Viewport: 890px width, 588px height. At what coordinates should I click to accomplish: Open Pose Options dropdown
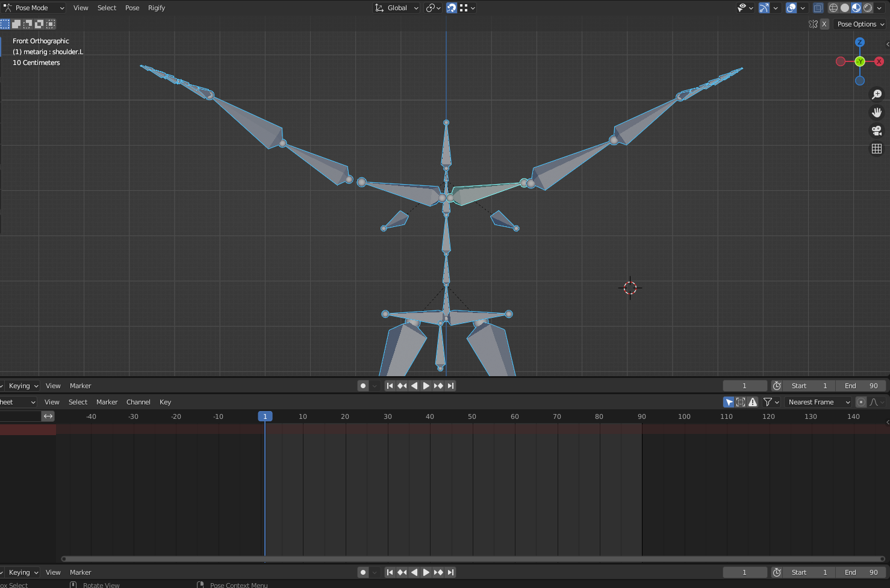click(860, 24)
